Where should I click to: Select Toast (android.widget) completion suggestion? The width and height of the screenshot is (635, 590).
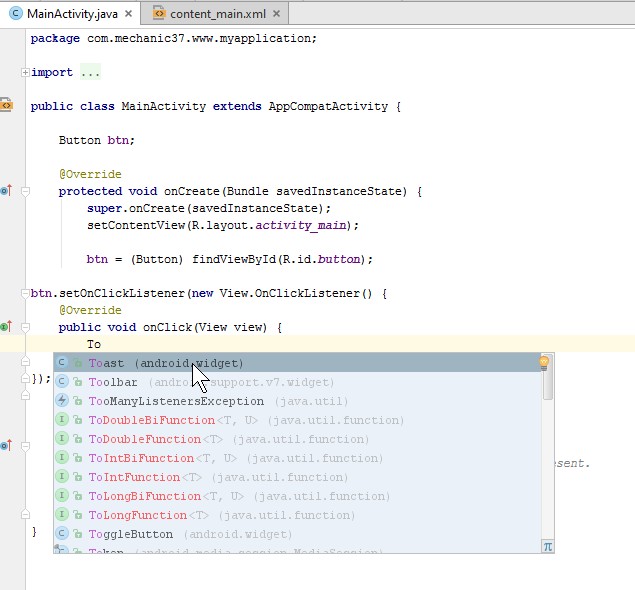297,362
